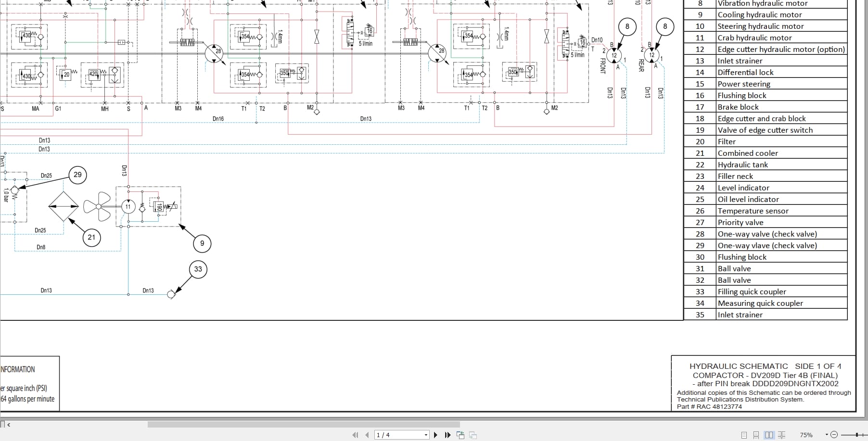Switch on continuous scrolling page mode
The image size is (868, 441).
[756, 435]
